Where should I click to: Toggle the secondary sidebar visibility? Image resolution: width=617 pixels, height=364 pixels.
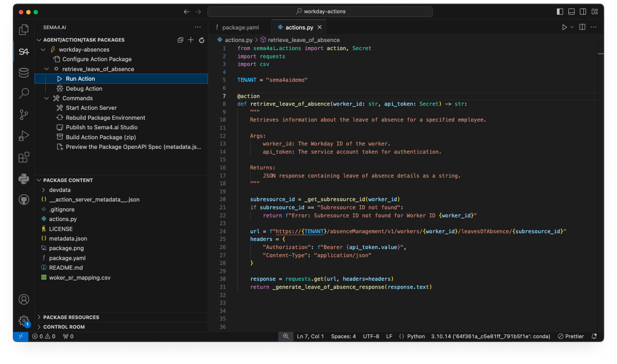tap(583, 12)
